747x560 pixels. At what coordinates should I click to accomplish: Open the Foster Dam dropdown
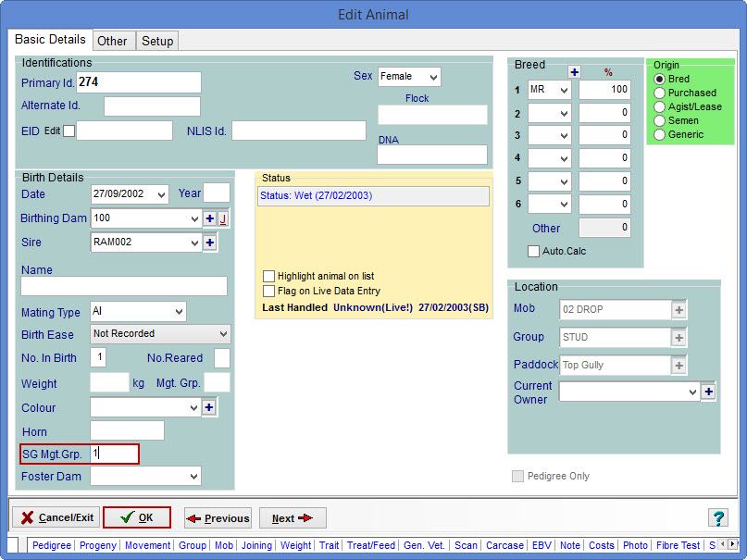[193, 476]
